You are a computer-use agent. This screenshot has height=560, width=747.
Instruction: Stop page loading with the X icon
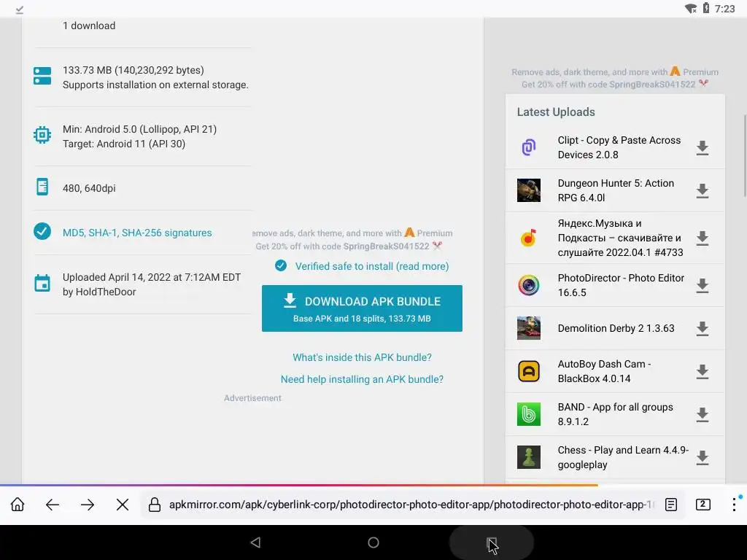(x=123, y=505)
